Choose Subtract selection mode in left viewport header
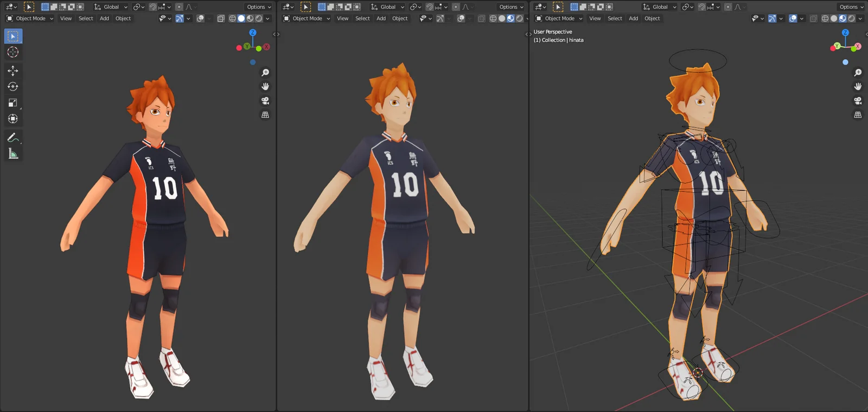The width and height of the screenshot is (868, 412). tap(62, 7)
